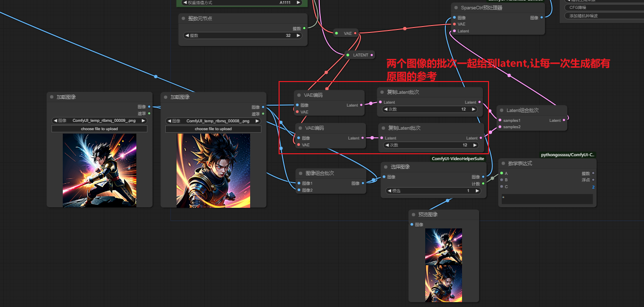644x307 pixels.
Task: Select next file after ComfyUI_temp_rtbmq_00008_.png
Action: click(x=257, y=121)
